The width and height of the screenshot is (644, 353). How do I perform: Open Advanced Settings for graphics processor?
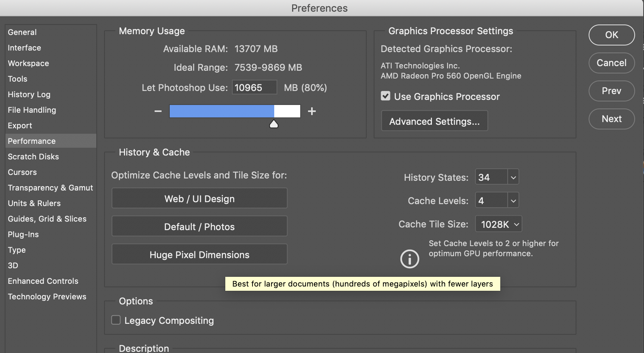434,121
